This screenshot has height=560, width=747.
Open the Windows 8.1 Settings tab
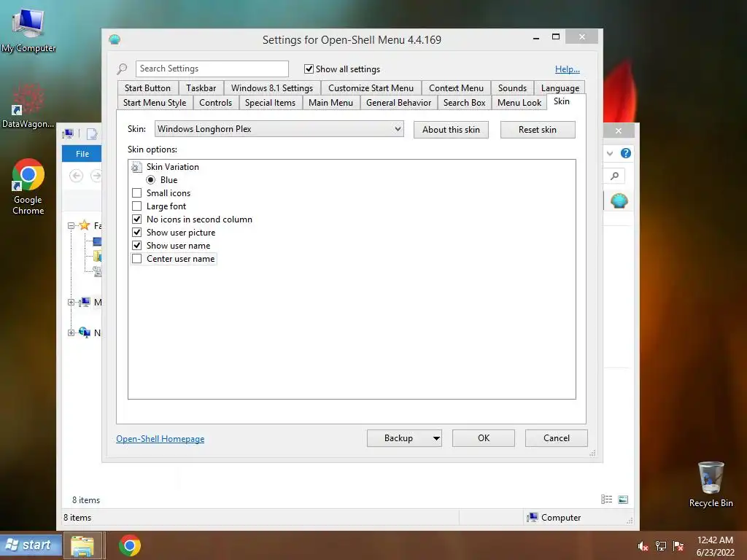click(x=272, y=88)
